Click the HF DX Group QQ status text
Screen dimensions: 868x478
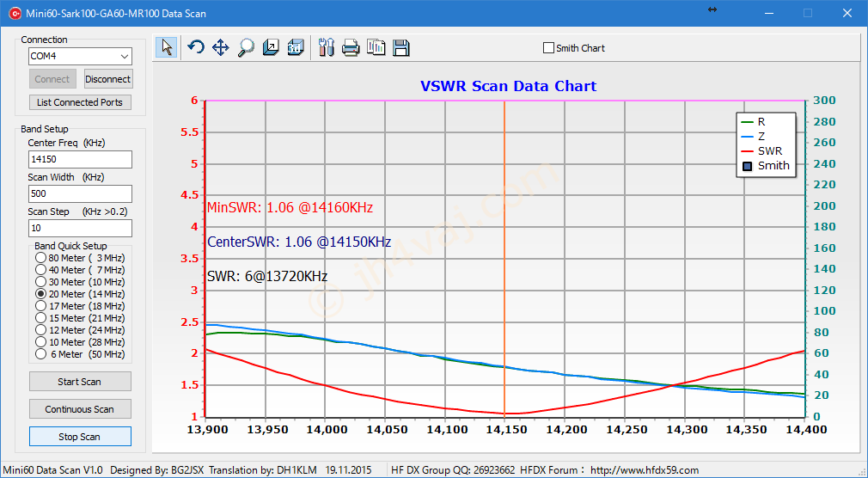click(453, 470)
